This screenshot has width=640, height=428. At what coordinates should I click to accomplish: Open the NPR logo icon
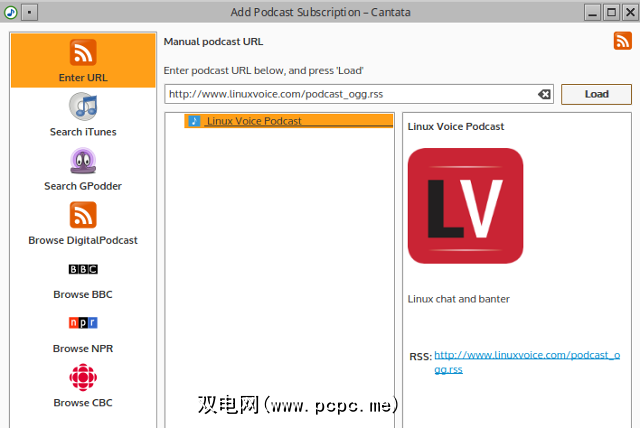click(83, 323)
